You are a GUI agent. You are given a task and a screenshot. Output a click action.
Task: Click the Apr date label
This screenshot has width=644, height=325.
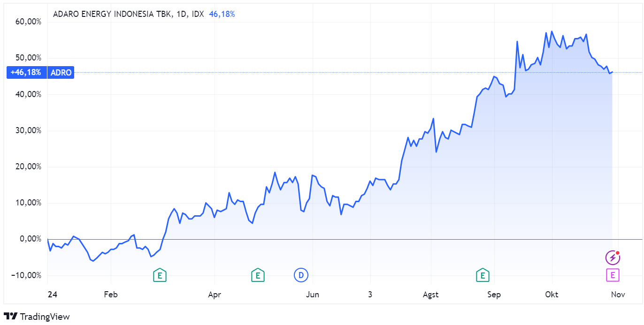215,295
